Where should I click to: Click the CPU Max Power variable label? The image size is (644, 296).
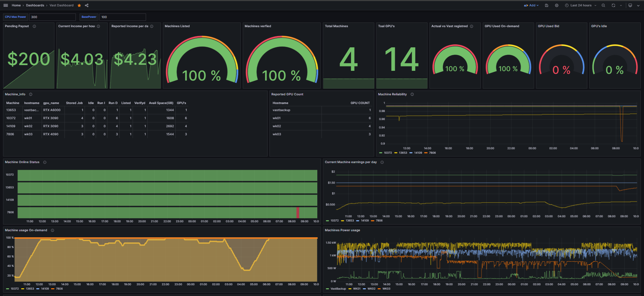pos(15,17)
